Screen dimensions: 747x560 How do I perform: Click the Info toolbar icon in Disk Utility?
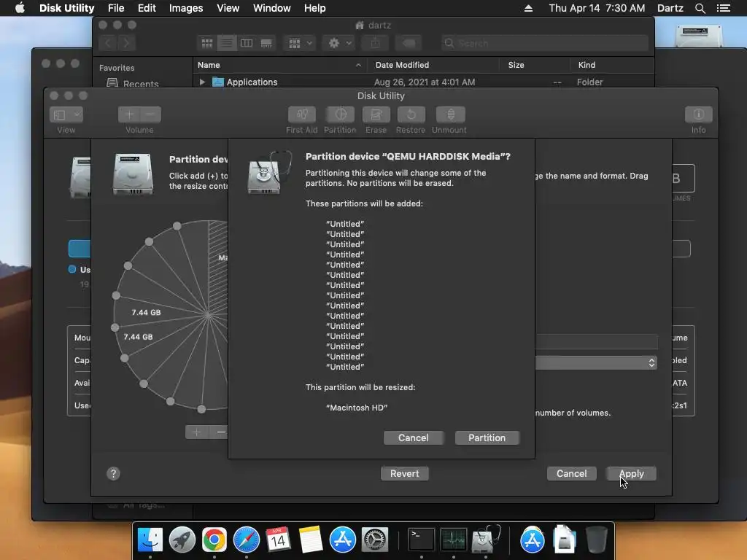tap(698, 114)
